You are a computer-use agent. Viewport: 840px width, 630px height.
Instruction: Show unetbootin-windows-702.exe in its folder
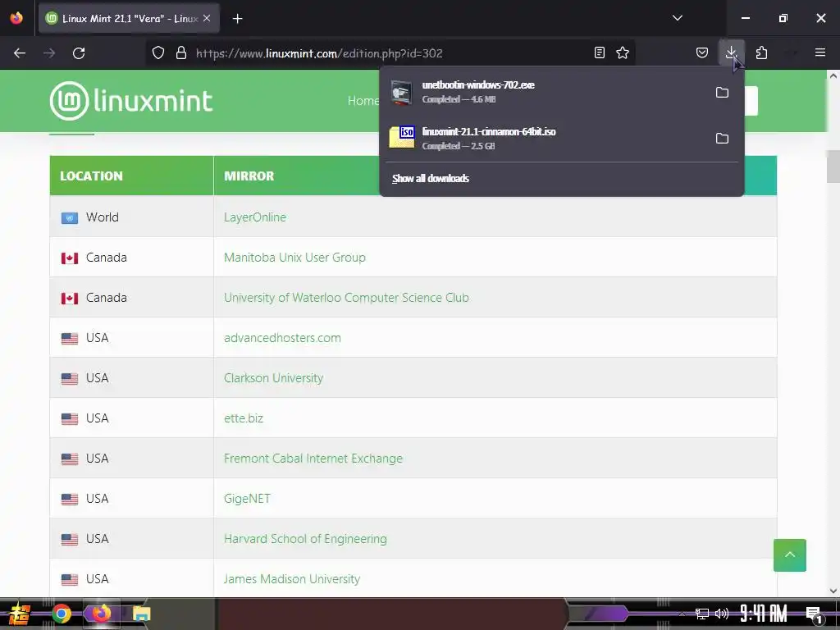[722, 92]
